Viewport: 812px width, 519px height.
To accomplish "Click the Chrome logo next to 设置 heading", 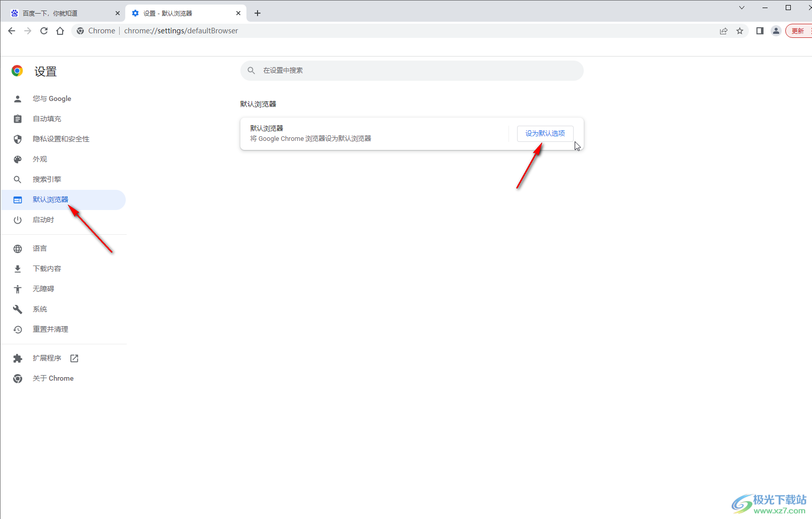I will coord(17,71).
